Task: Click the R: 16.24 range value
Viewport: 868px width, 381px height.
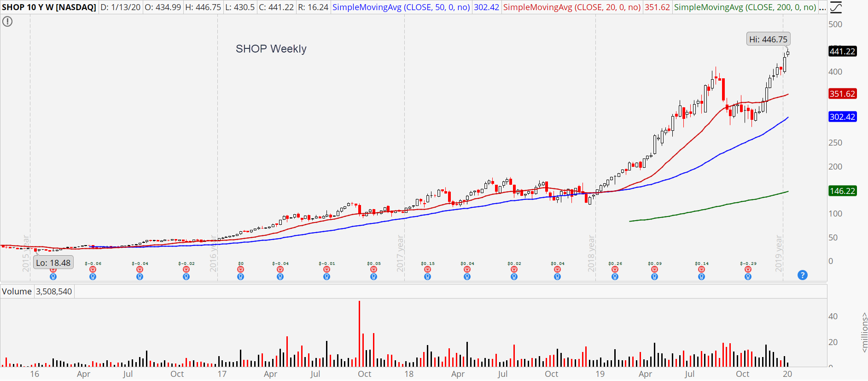Action: [x=313, y=7]
